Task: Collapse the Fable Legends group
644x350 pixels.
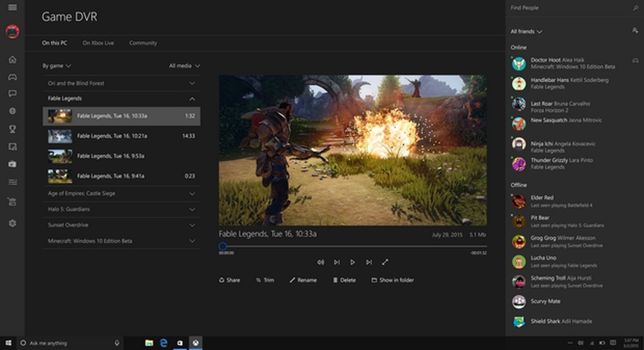Action: click(x=121, y=99)
